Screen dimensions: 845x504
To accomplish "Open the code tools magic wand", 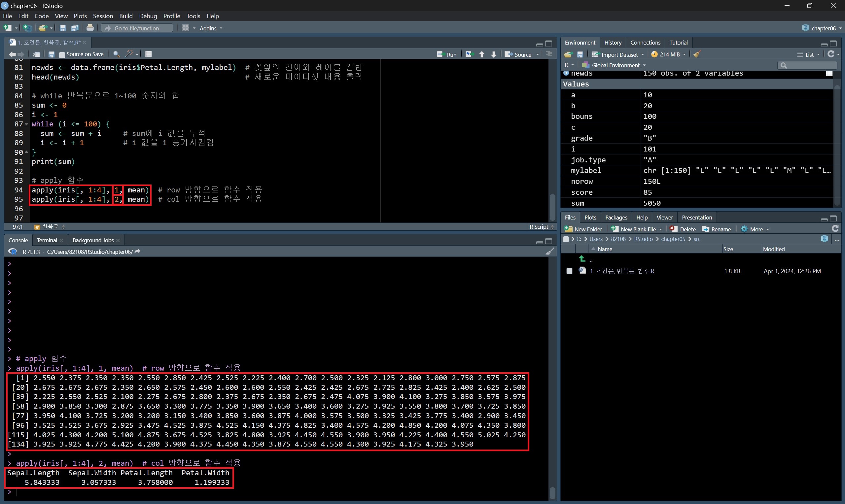I will [x=129, y=54].
